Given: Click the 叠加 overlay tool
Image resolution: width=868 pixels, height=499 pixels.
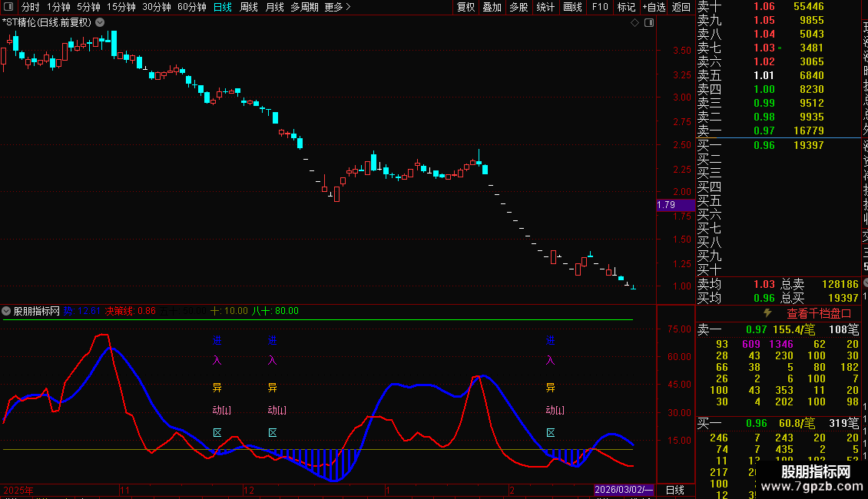Looking at the screenshot, I should pos(492,7).
